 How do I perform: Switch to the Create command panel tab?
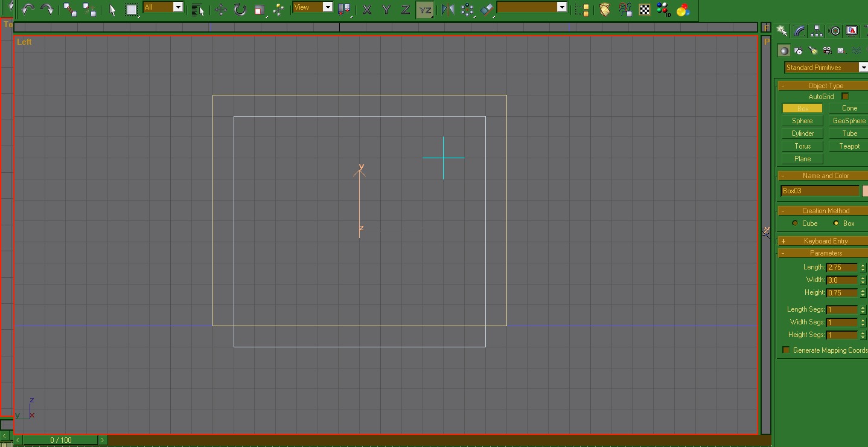tap(782, 31)
